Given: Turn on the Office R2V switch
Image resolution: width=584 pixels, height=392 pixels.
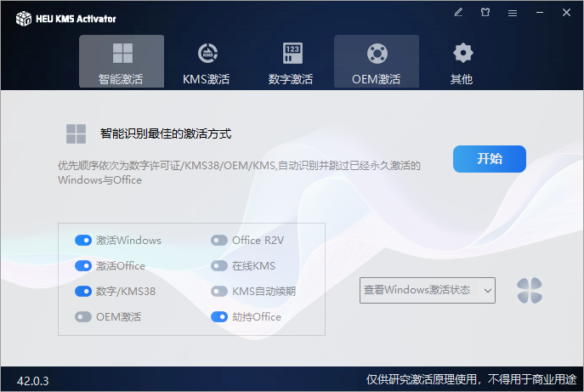Looking at the screenshot, I should 219,241.
